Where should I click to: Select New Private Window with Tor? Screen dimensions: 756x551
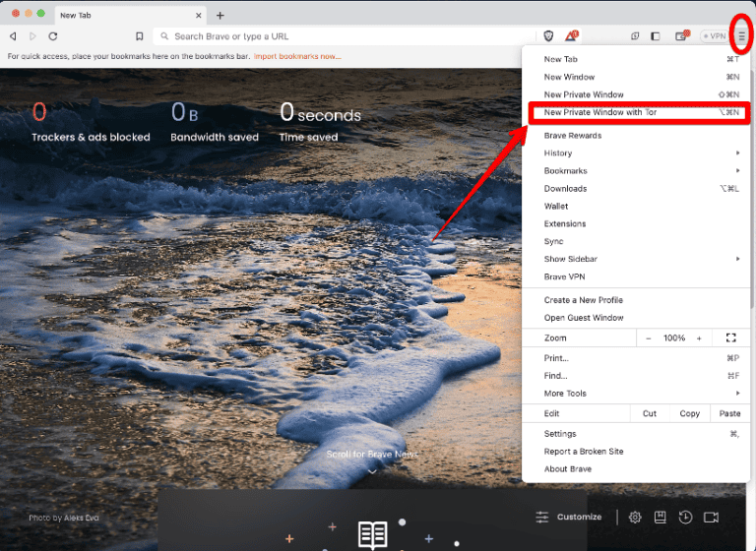[600, 112]
